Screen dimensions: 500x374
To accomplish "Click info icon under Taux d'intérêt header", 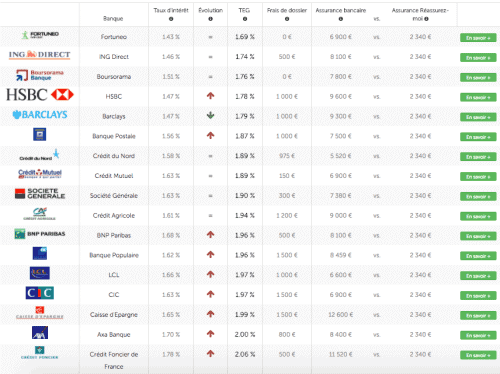I will click(171, 19).
